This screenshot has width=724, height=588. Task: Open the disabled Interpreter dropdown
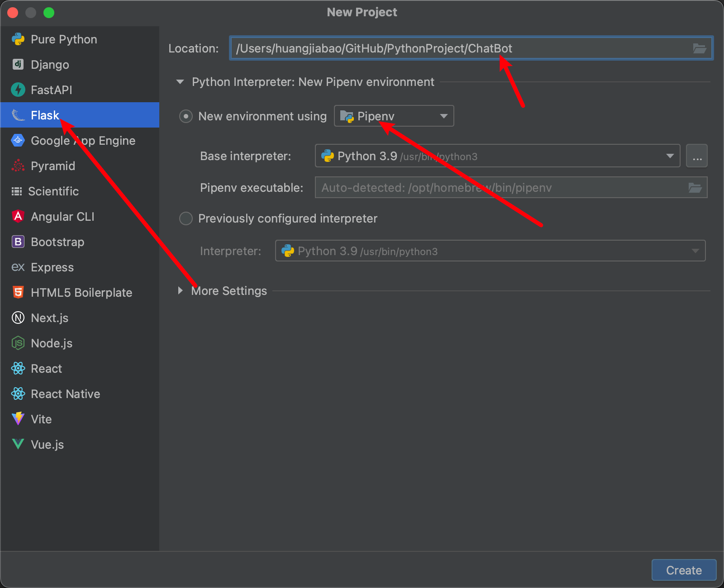pyautogui.click(x=490, y=251)
